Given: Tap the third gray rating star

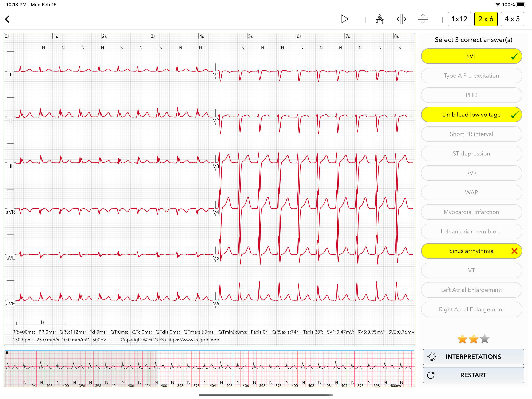Looking at the screenshot, I should [484, 339].
